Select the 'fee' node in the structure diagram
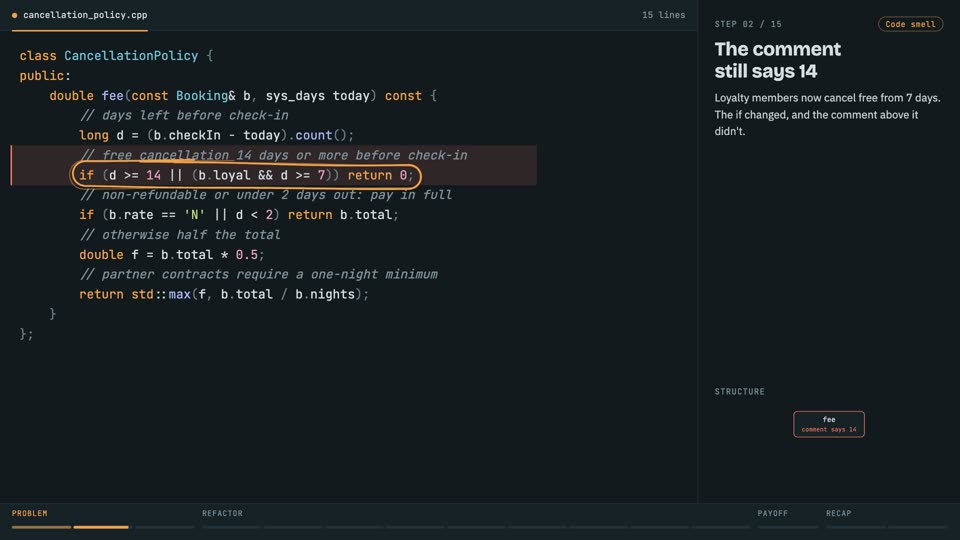Screen dimensions: 960x540 (829, 424)
